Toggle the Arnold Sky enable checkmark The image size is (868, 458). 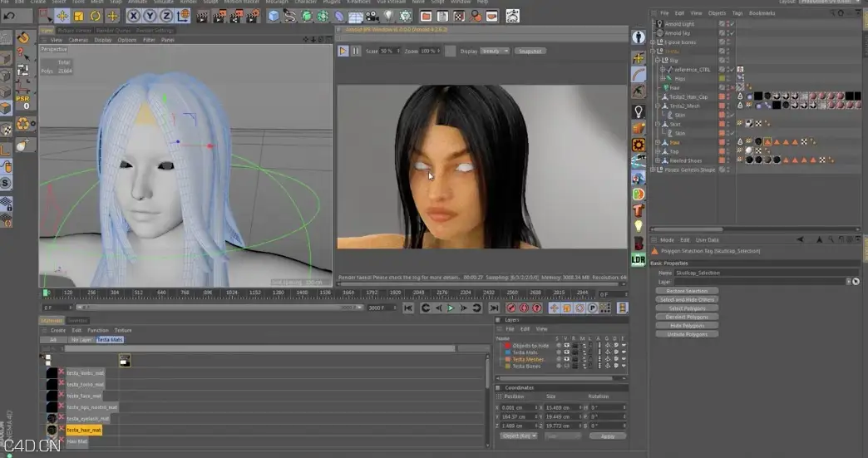(732, 33)
